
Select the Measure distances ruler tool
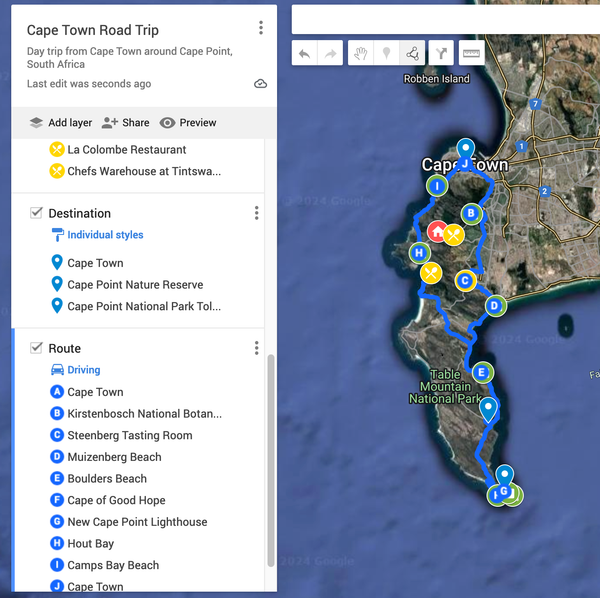tap(471, 53)
